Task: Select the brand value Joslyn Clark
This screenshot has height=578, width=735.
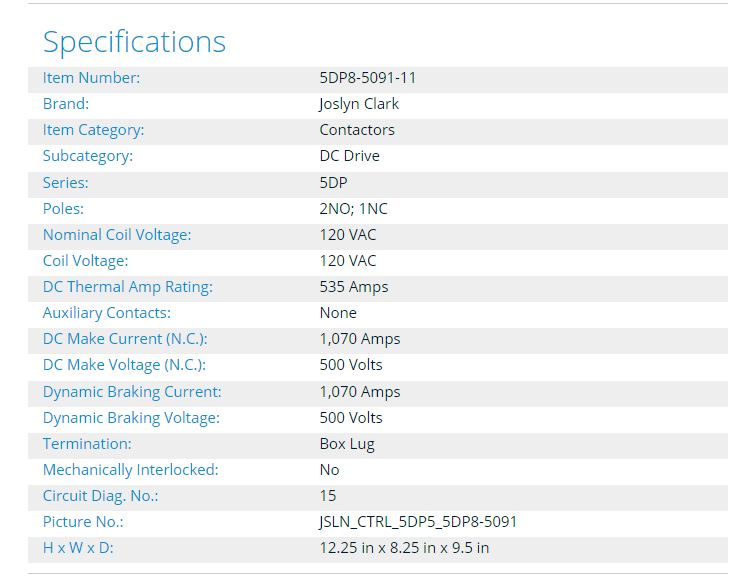Action: pyautogui.click(x=359, y=104)
